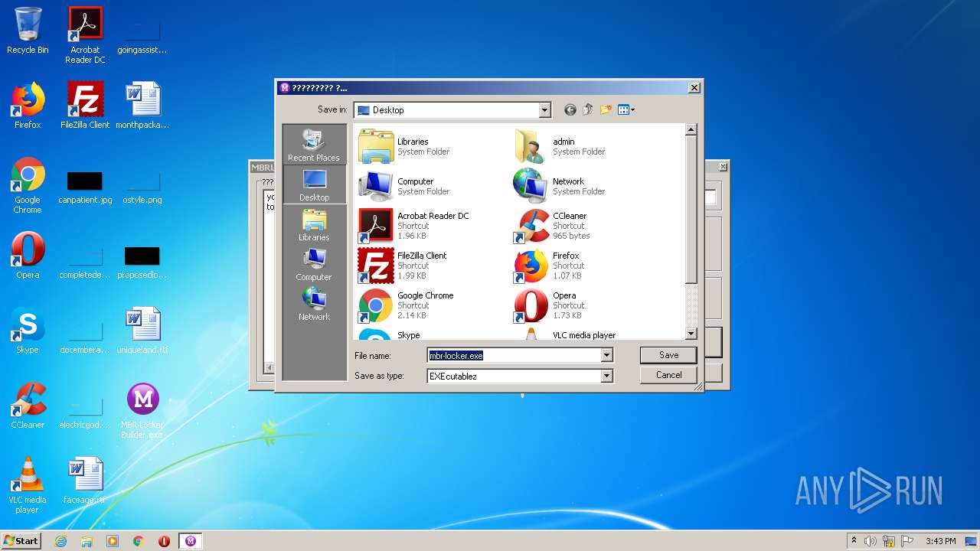Open the Save in location dropdown

point(544,110)
